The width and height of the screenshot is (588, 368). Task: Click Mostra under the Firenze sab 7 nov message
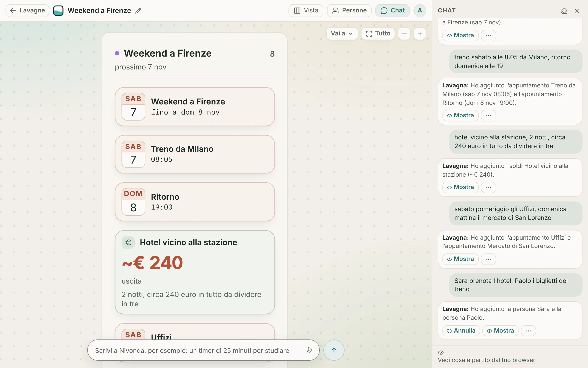[460, 35]
